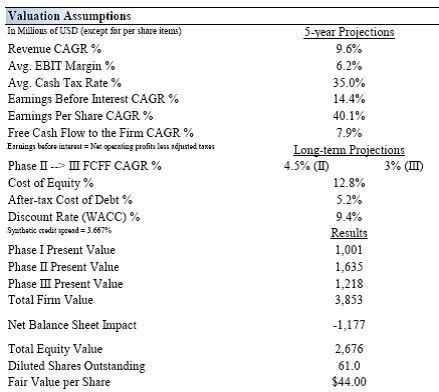Select the Revenue CAGR % value 9.6%

(349, 49)
